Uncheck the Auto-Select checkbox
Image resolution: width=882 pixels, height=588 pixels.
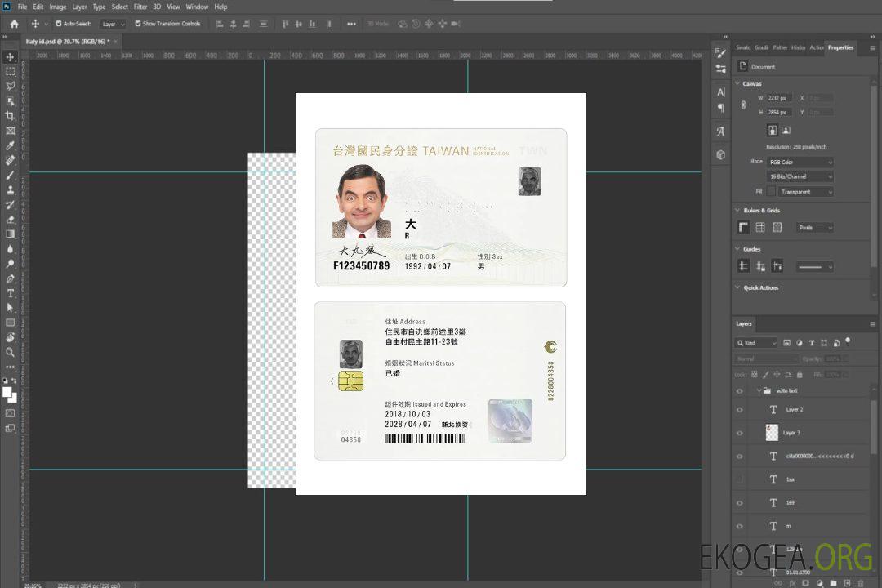click(x=57, y=24)
